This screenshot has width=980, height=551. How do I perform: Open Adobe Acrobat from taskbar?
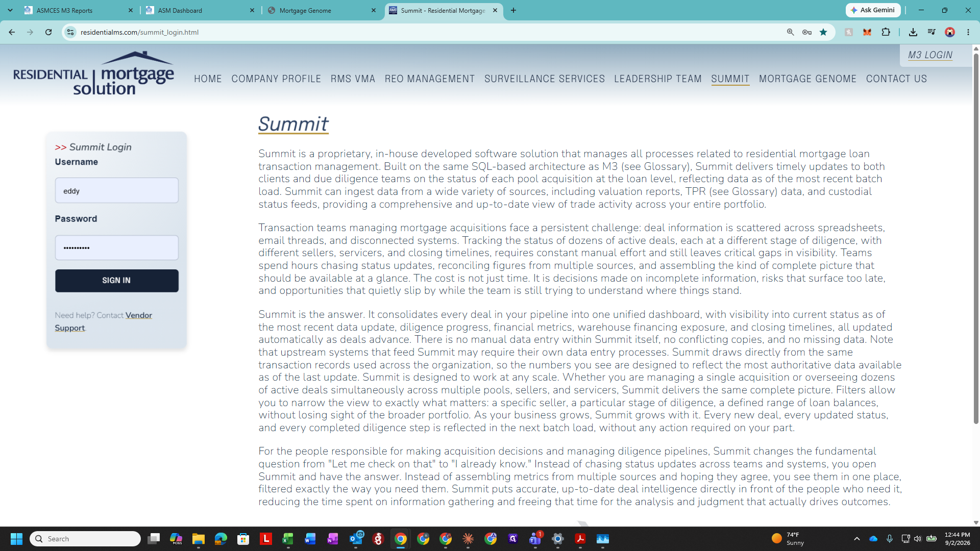tap(580, 539)
